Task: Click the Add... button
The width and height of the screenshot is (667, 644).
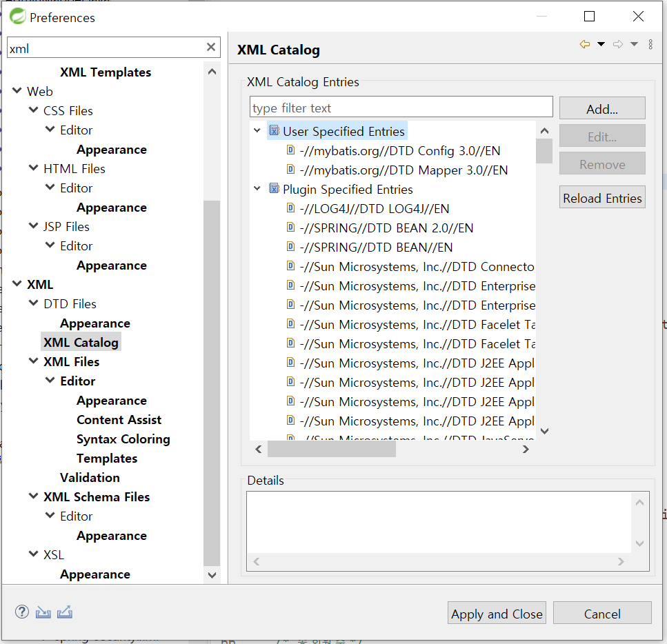Action: point(602,108)
